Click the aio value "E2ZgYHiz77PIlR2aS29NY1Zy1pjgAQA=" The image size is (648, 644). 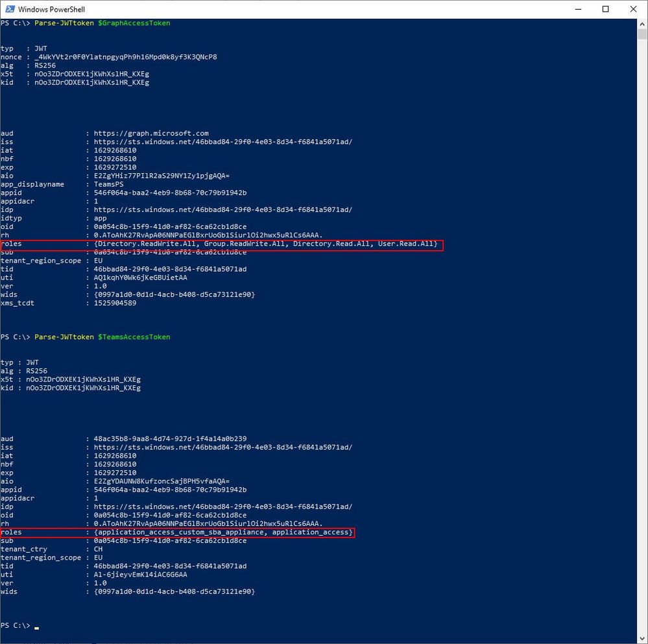click(x=162, y=176)
